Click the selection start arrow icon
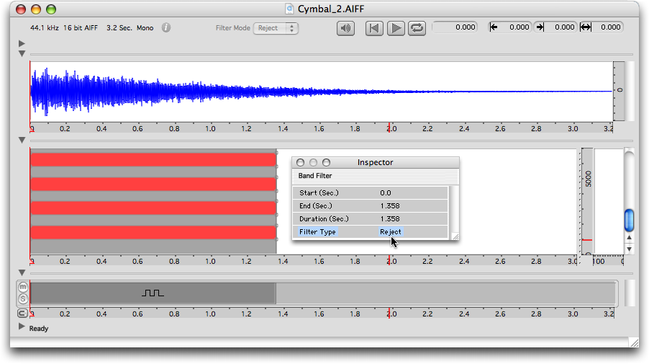The width and height of the screenshot is (649, 364). pos(493,27)
